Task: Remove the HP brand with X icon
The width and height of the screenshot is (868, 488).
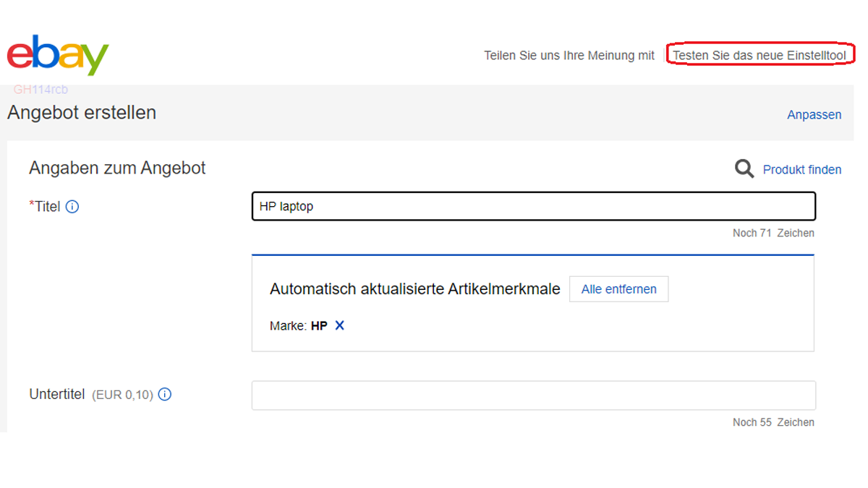Action: click(x=339, y=325)
